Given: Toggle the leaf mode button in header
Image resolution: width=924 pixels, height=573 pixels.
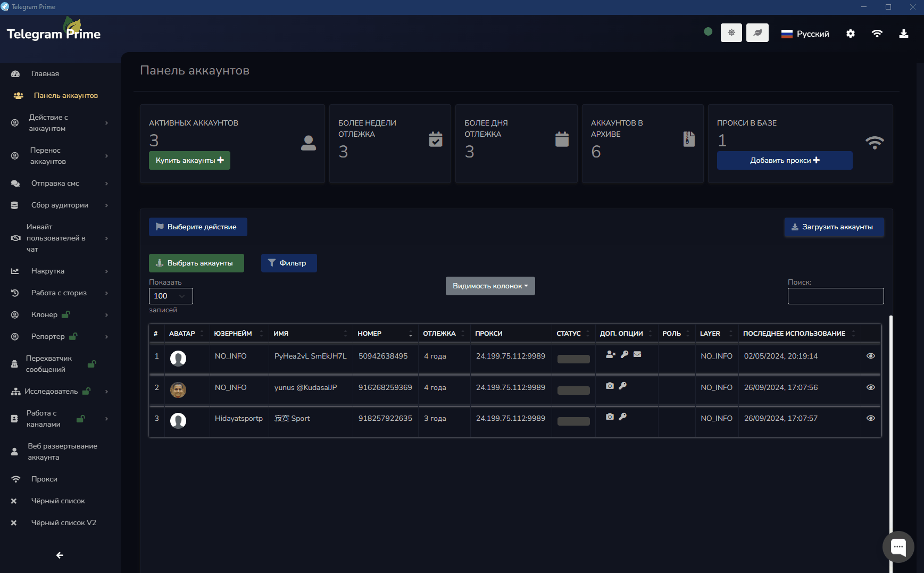Looking at the screenshot, I should 757,33.
